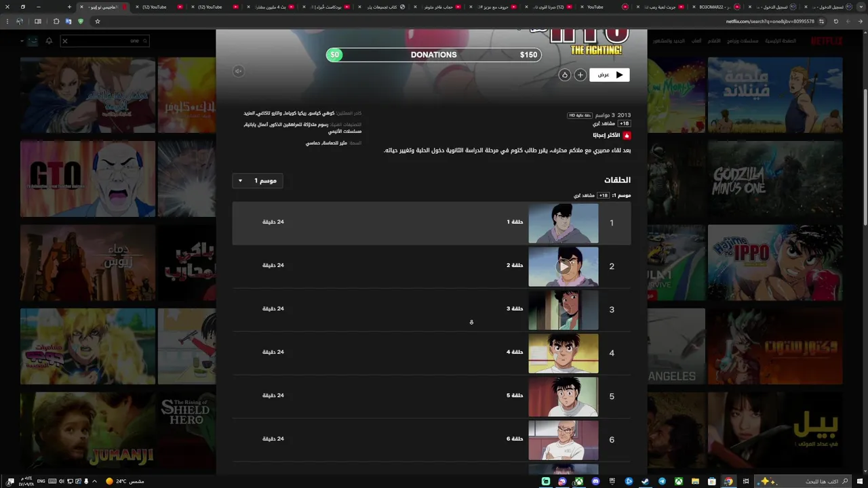Open Vinland Saga poster in background results
This screenshot has height=488, width=868.
pos(775,95)
